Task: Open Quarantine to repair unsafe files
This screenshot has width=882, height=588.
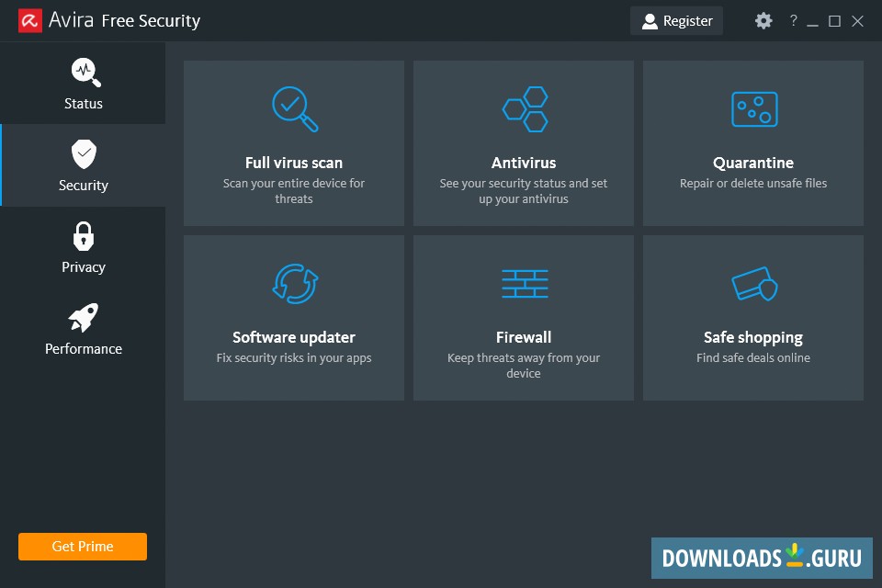Action: 753,143
